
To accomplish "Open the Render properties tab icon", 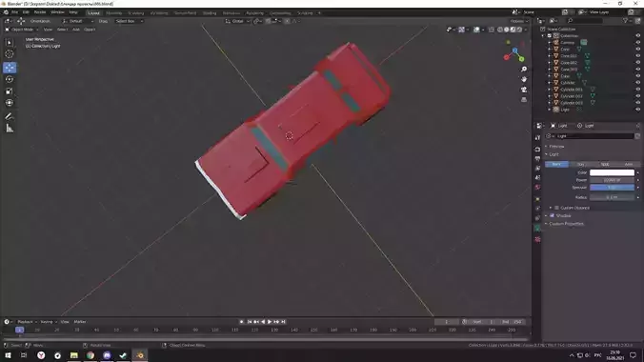I will pos(537,150).
